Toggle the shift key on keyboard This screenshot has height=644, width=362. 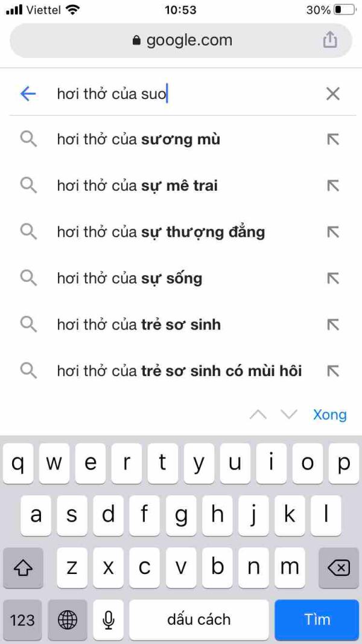pyautogui.click(x=23, y=567)
